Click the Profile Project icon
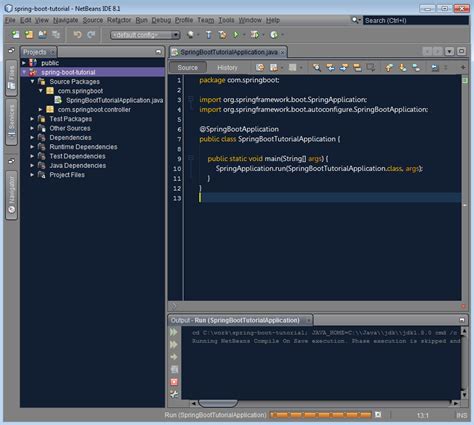 point(274,34)
